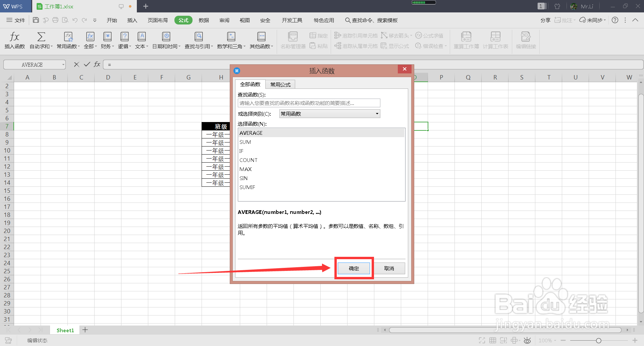Open the 财务 financial functions icon
The width and height of the screenshot is (644, 346).
point(107,36)
